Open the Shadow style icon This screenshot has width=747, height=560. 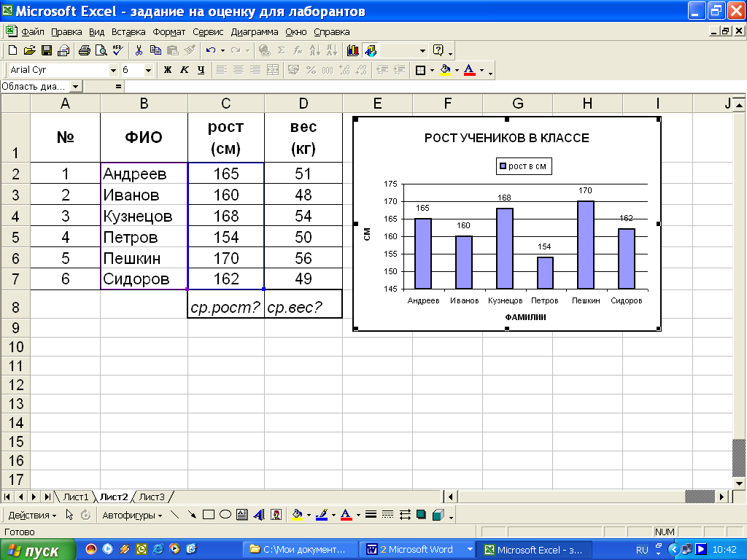(421, 515)
